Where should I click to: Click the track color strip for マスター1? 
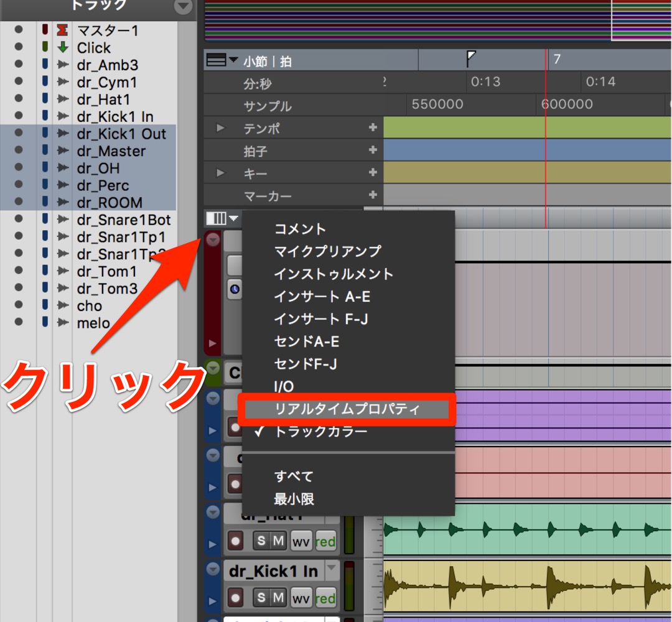[x=45, y=30]
